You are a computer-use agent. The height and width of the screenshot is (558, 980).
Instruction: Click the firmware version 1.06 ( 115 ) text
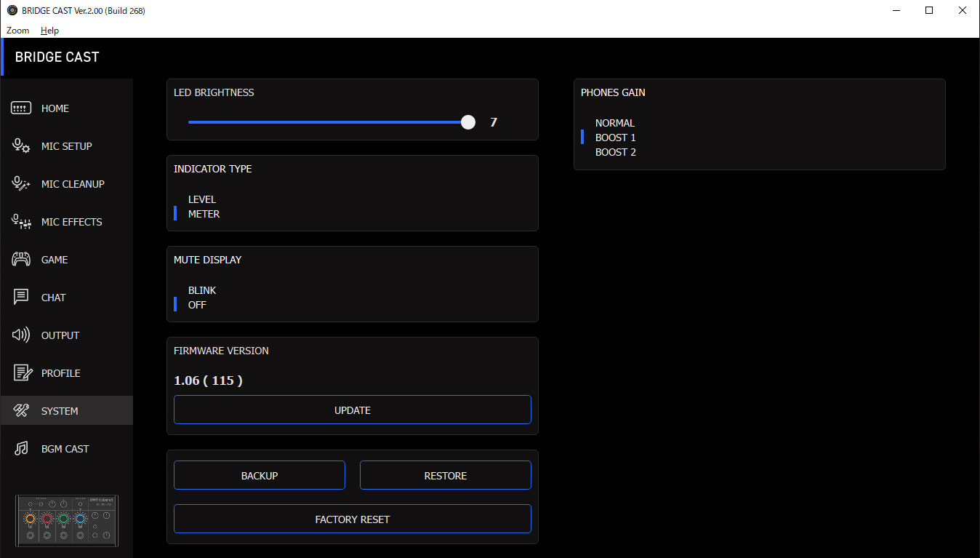point(208,380)
